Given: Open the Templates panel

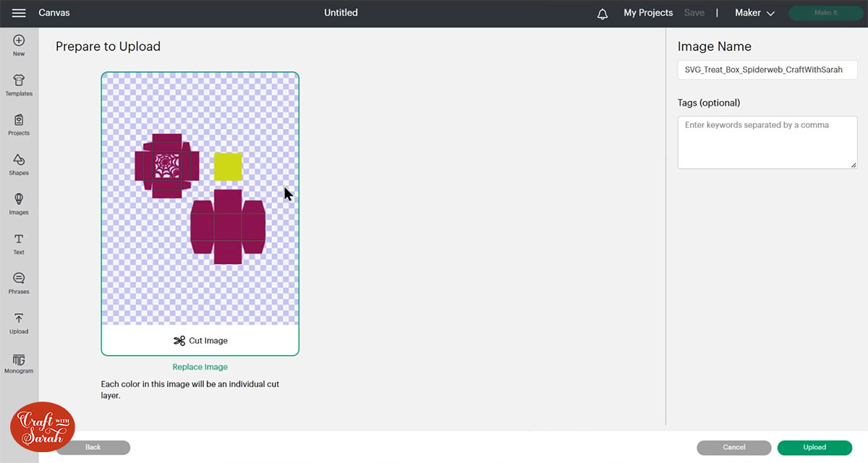Looking at the screenshot, I should point(19,85).
